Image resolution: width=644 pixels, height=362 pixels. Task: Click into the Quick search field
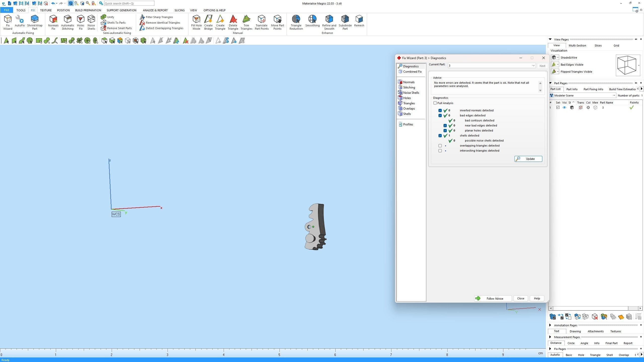coord(129,4)
